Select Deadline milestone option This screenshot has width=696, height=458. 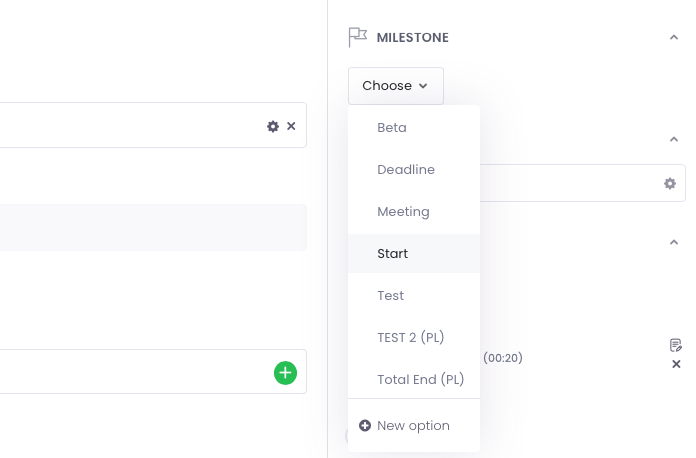(x=414, y=170)
